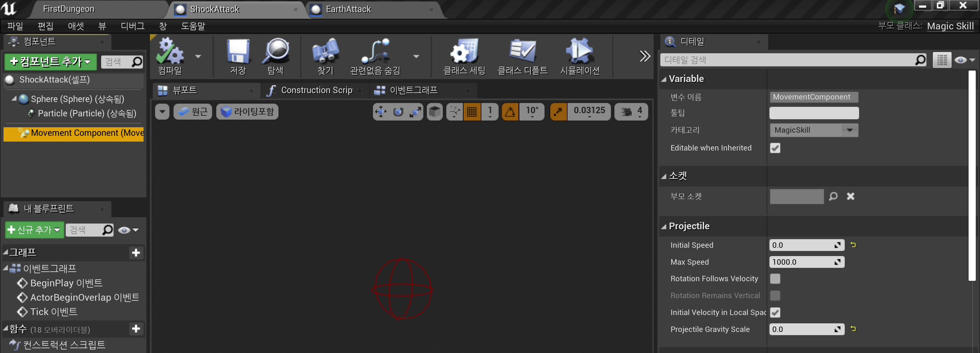Uncheck Initial Velocity in Local Space
This screenshot has height=353, width=980.
775,312
